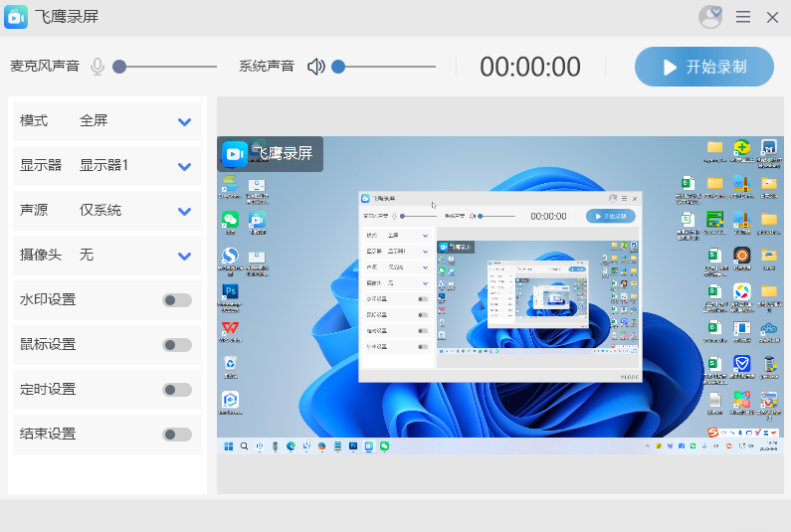Click the Photoshop icon in the preview

pos(230,291)
